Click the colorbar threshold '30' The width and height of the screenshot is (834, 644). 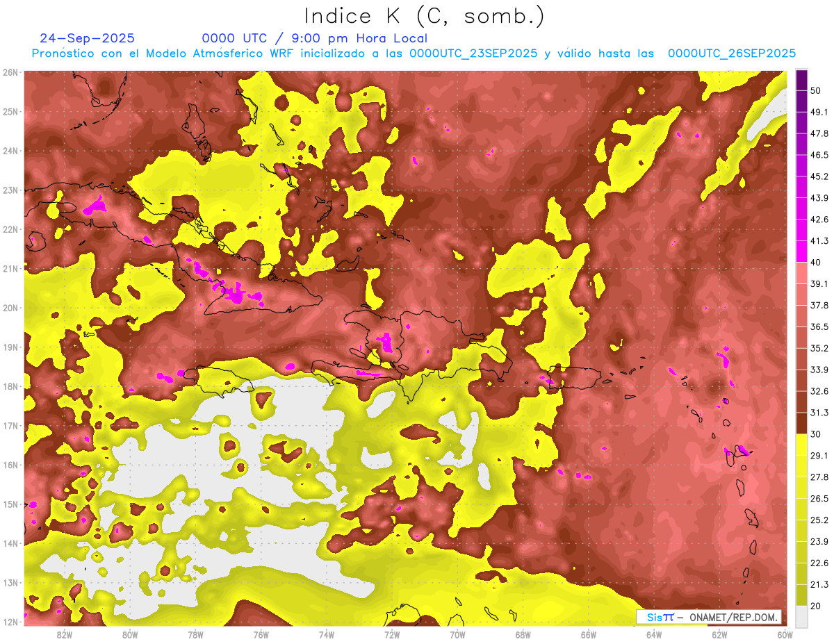point(817,434)
